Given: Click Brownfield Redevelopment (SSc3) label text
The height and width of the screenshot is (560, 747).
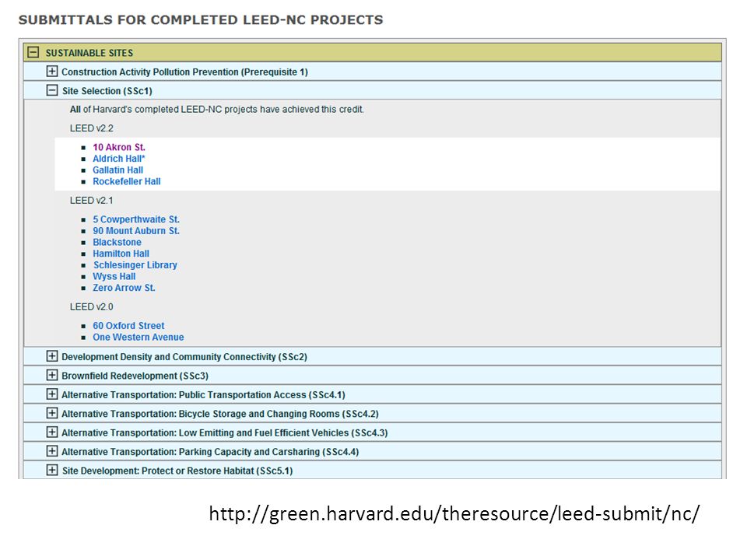Looking at the screenshot, I should [135, 376].
